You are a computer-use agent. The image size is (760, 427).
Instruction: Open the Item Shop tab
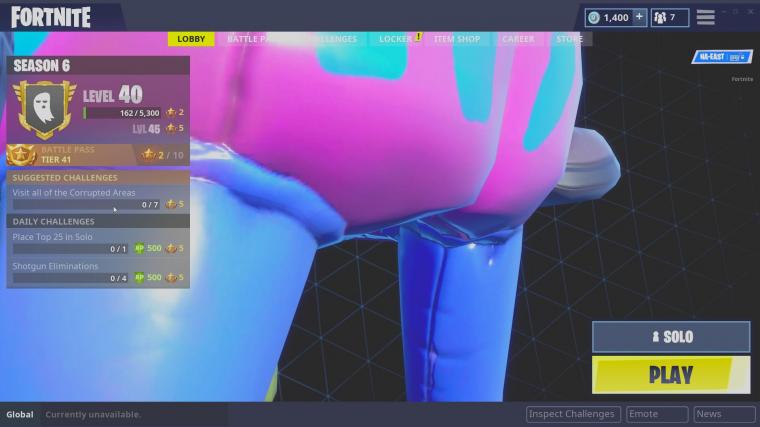(x=457, y=39)
